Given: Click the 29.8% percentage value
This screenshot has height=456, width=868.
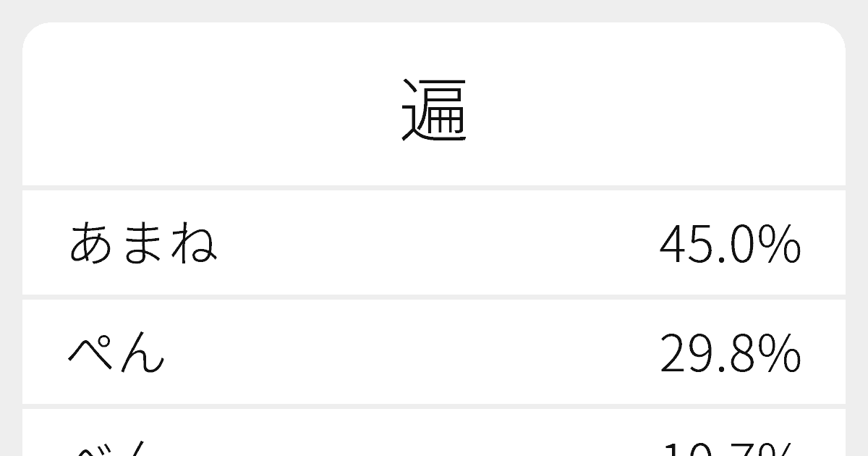Looking at the screenshot, I should pos(729,355).
